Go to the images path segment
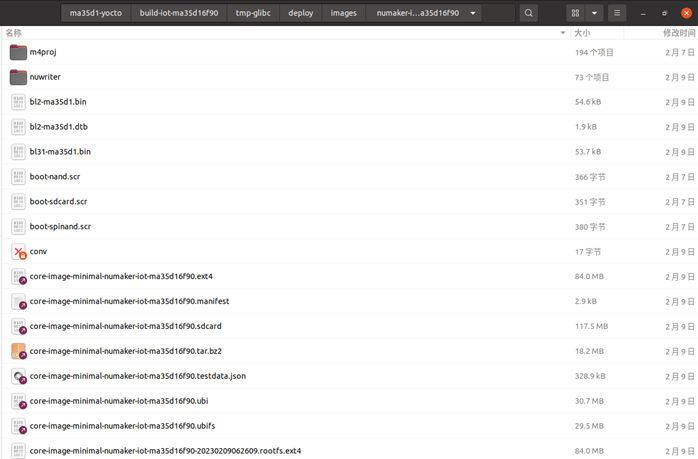The width and height of the screenshot is (698, 459). click(343, 14)
